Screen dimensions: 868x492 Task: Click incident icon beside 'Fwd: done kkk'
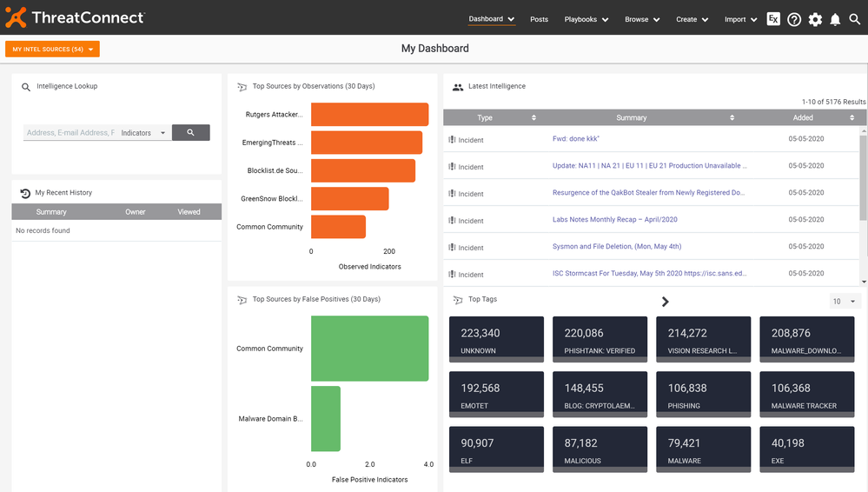pyautogui.click(x=452, y=140)
